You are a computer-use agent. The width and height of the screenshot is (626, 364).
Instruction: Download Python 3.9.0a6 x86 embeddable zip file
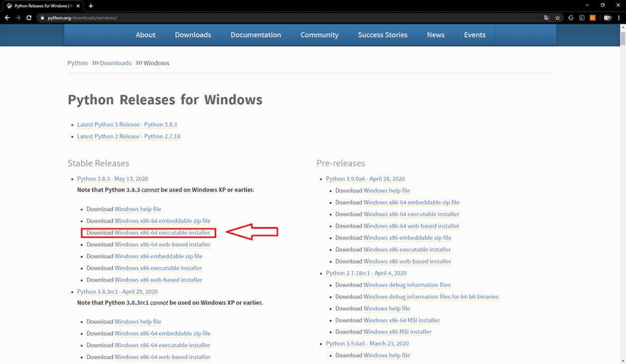tap(407, 238)
